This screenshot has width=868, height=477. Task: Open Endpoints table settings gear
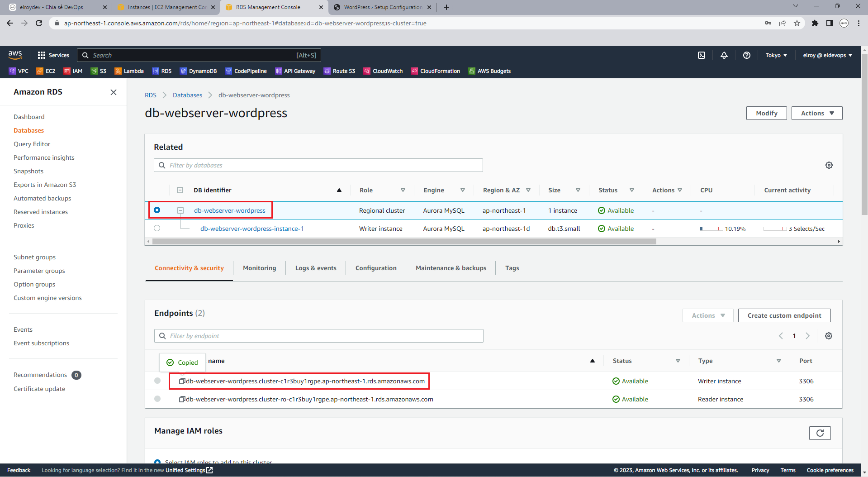click(829, 336)
